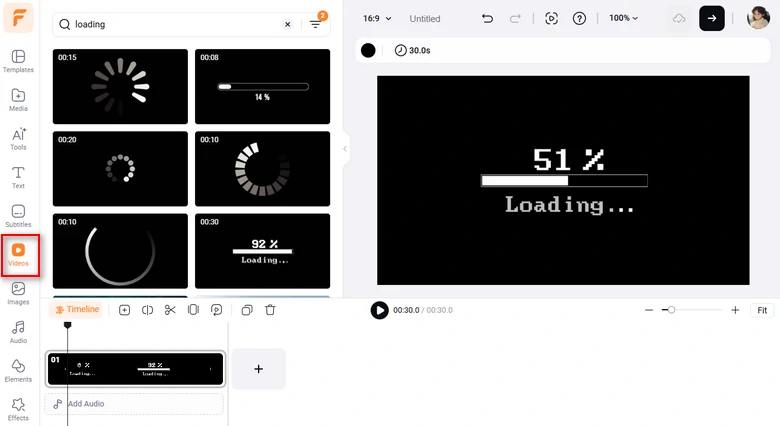This screenshot has height=426, width=780.
Task: Open the help question mark icon
Action: [x=579, y=18]
